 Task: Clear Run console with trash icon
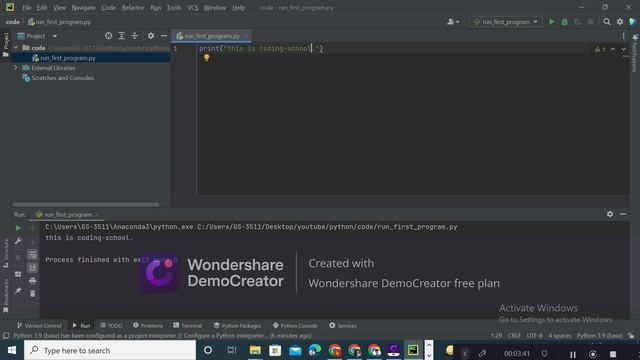[x=33, y=293]
